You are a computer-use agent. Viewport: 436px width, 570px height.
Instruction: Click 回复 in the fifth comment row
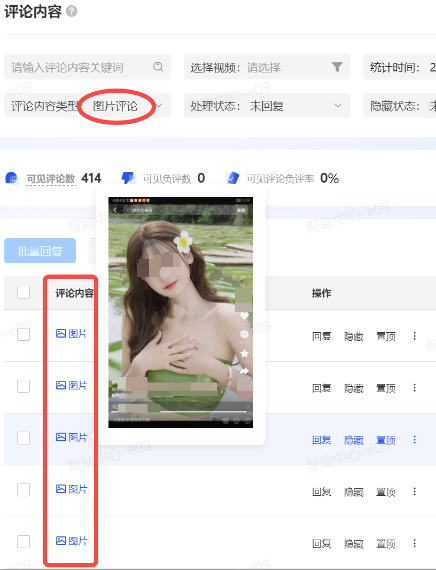point(321,543)
